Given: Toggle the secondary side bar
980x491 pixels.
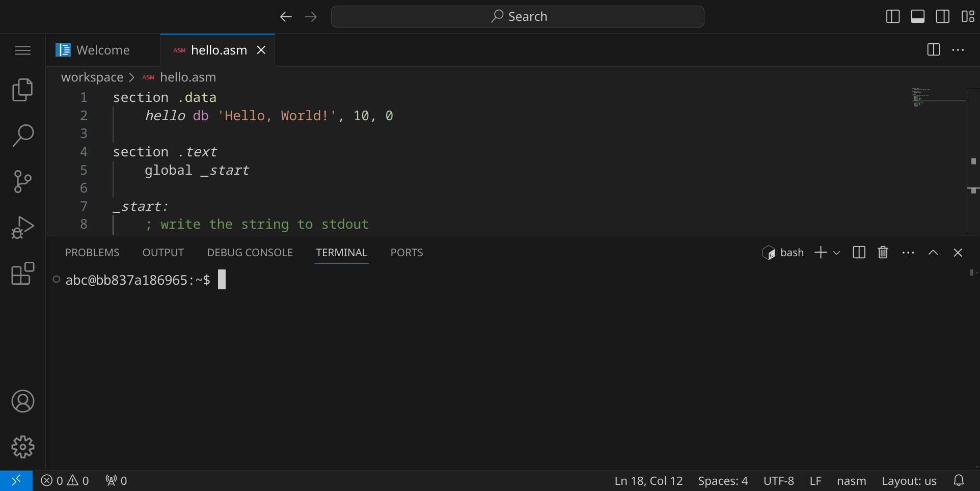Looking at the screenshot, I should 943,17.
